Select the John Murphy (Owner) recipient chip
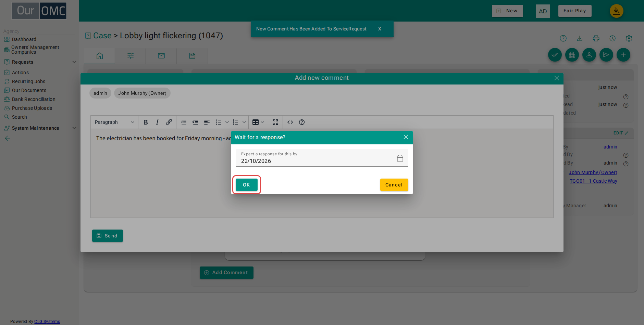 point(142,93)
